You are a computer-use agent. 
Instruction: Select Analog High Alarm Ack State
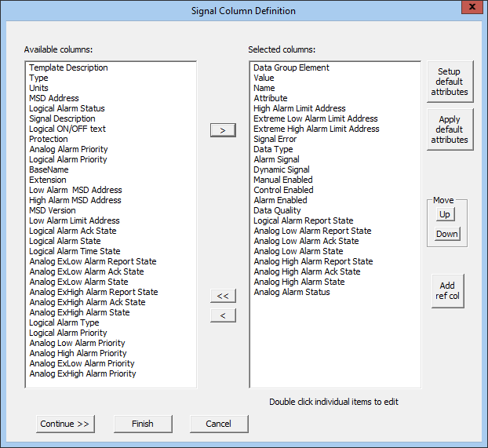pyautogui.click(x=307, y=271)
